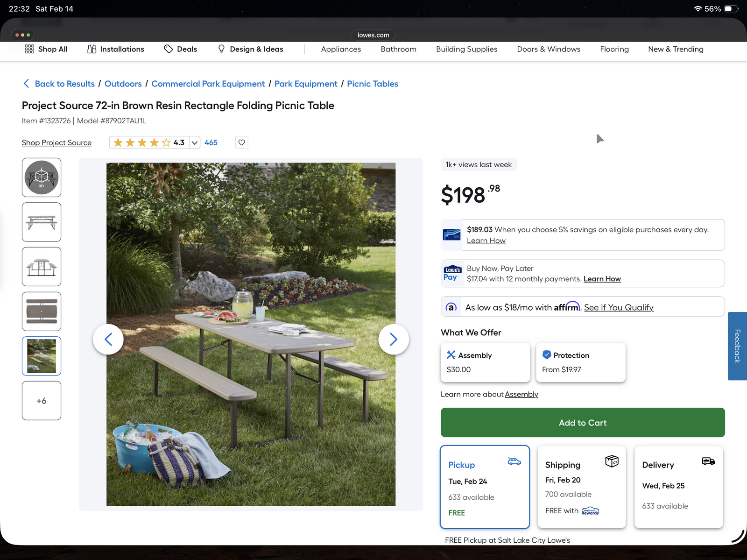Select the Shipping fulfillment option
The height and width of the screenshot is (560, 747).
[x=581, y=487]
